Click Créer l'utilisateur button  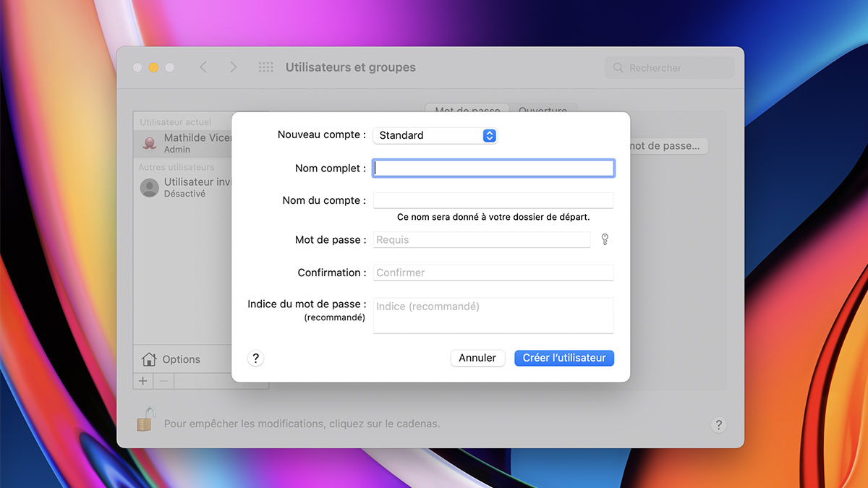tap(564, 358)
